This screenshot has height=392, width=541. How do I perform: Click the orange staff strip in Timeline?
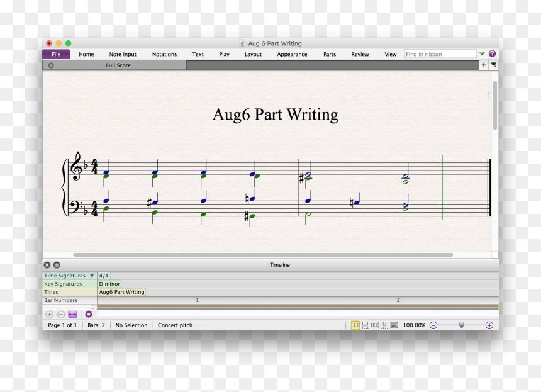click(x=298, y=307)
